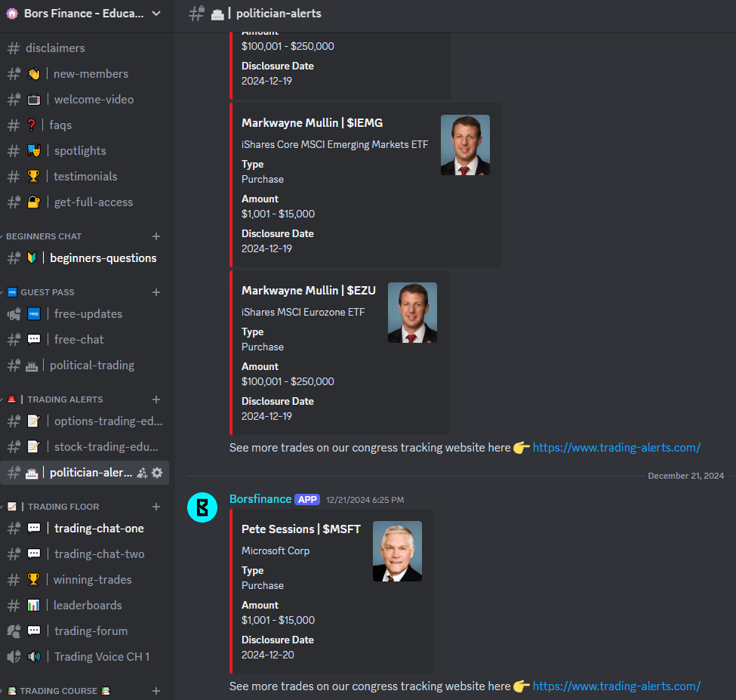The height and width of the screenshot is (700, 736).
Task: Click the lock emoji by get-full-access
Action: pos(33,202)
